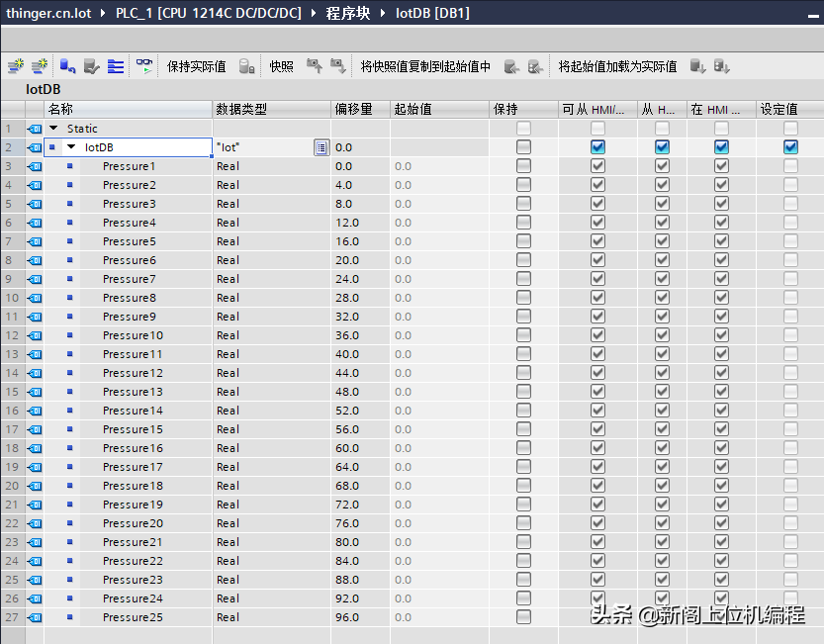The width and height of the screenshot is (824, 644).
Task: Click 程序块 in the breadcrumb
Action: coord(348,13)
